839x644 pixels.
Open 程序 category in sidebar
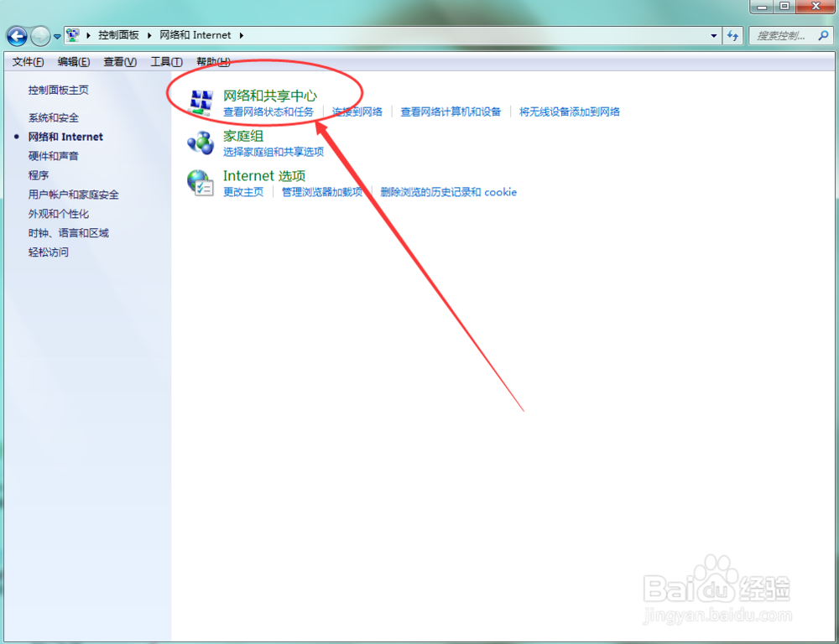pos(39,175)
